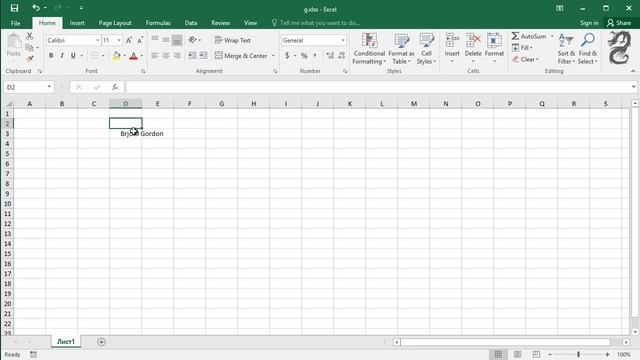Switch to the Formulas tab
Viewport: 640px width, 360px height.
[158, 23]
